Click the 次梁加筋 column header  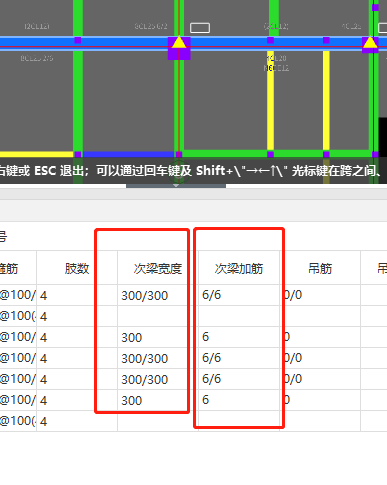pos(239,268)
